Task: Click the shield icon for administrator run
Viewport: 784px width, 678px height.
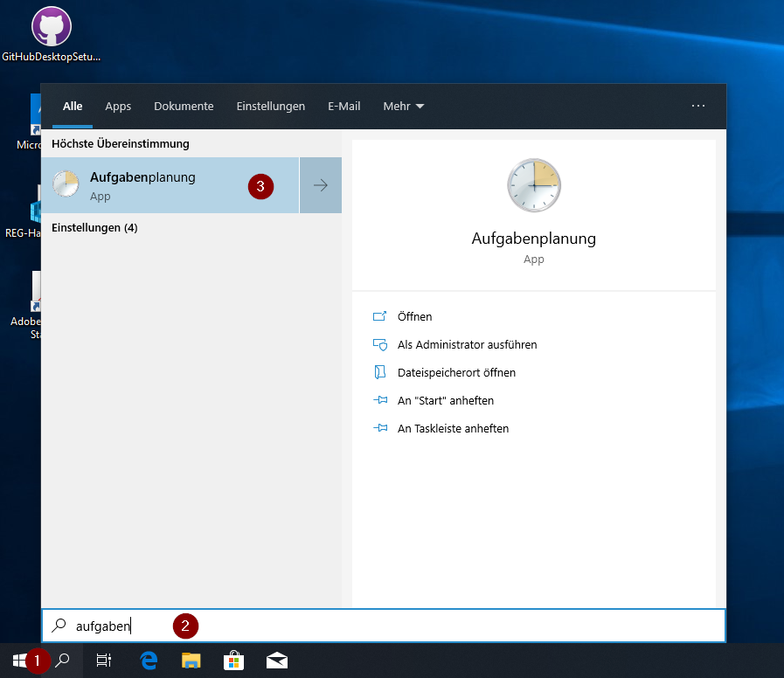Action: [380, 344]
